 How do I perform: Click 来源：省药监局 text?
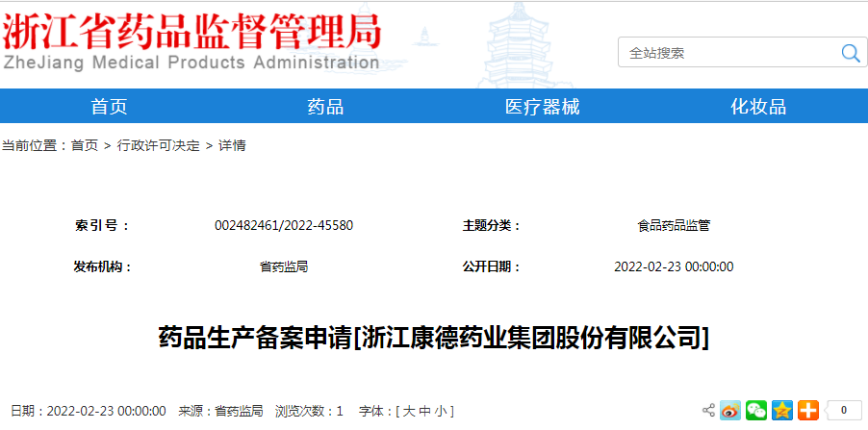pos(220,411)
